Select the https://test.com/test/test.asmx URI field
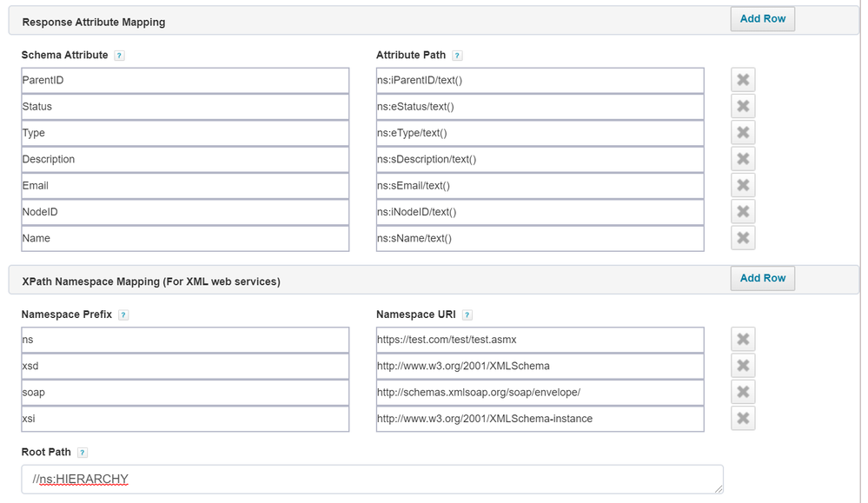The width and height of the screenshot is (868, 503). pyautogui.click(x=540, y=340)
